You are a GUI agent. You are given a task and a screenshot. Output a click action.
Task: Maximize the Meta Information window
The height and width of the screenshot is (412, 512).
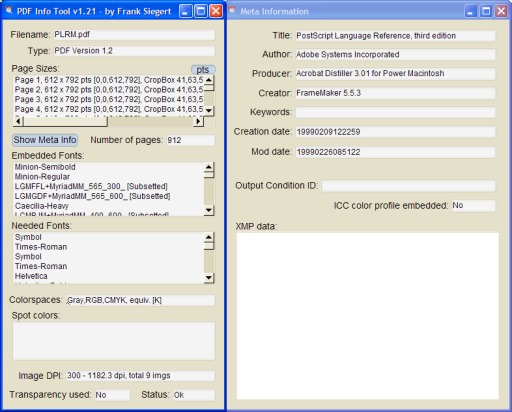[x=486, y=11]
